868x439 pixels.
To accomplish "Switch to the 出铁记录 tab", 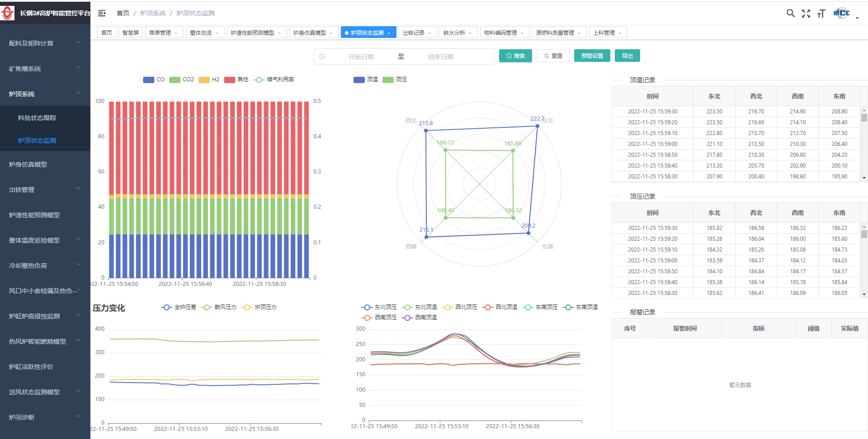I will click(x=413, y=33).
